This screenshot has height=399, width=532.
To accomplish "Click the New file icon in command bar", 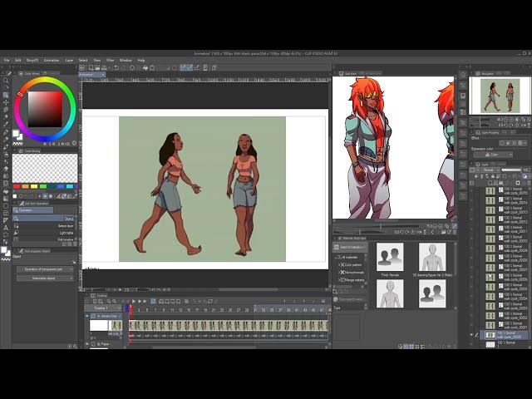I will pyautogui.click(x=91, y=68).
